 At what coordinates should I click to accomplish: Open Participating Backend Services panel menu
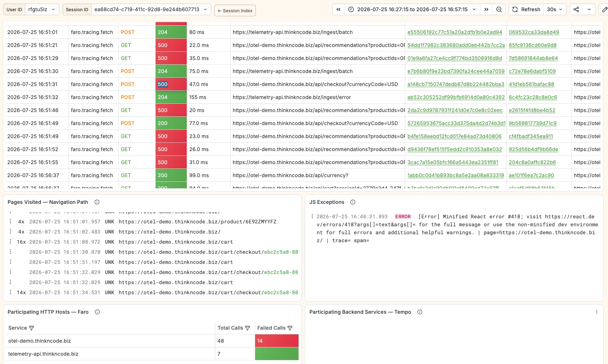597,312
